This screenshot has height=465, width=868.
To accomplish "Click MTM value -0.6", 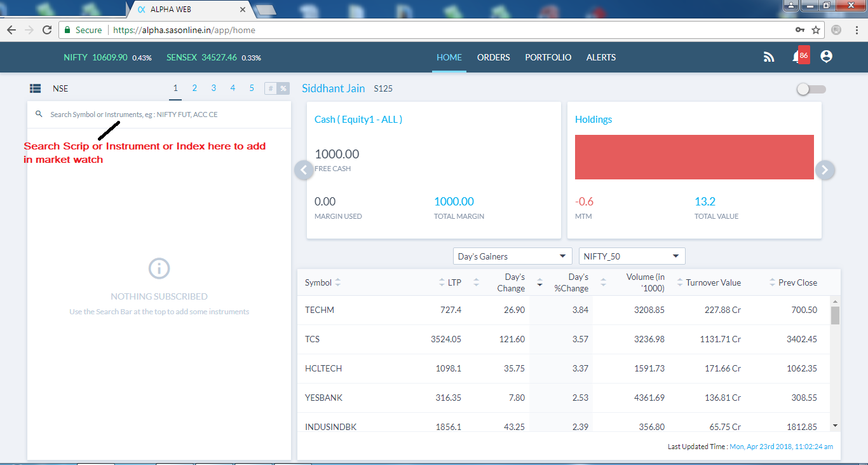I will [x=584, y=202].
